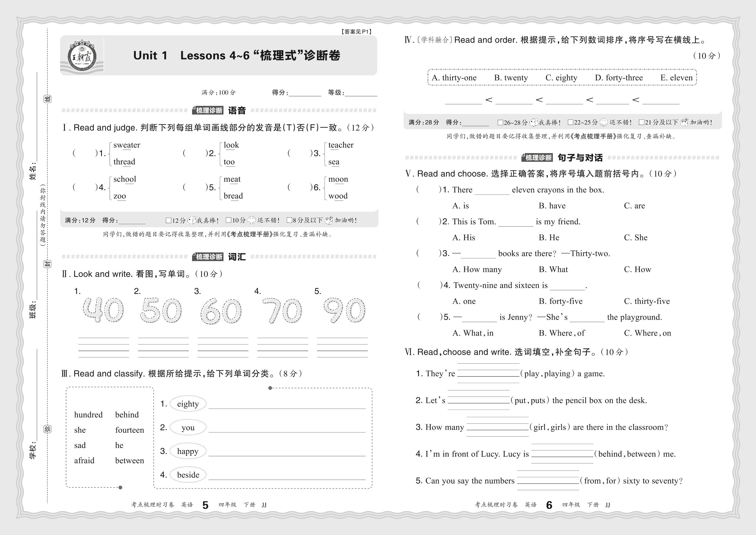Click the oval word beside
The height and width of the screenshot is (535, 756).
tap(188, 475)
